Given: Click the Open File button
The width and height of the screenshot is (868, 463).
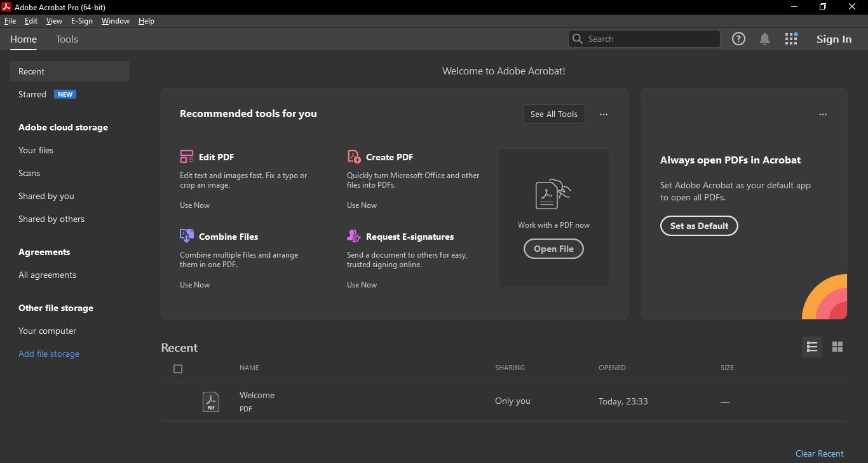Looking at the screenshot, I should point(553,249).
